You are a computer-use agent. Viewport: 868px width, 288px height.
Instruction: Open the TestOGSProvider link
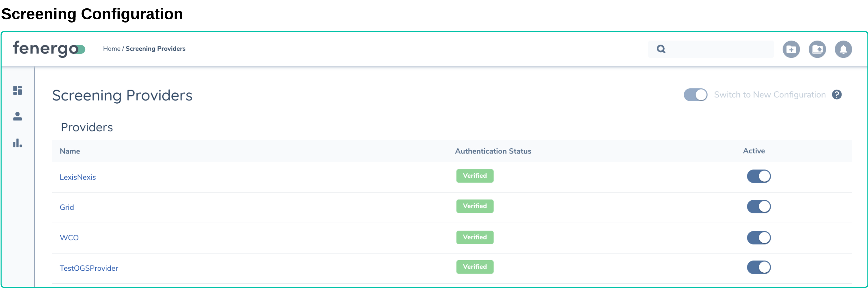point(89,268)
